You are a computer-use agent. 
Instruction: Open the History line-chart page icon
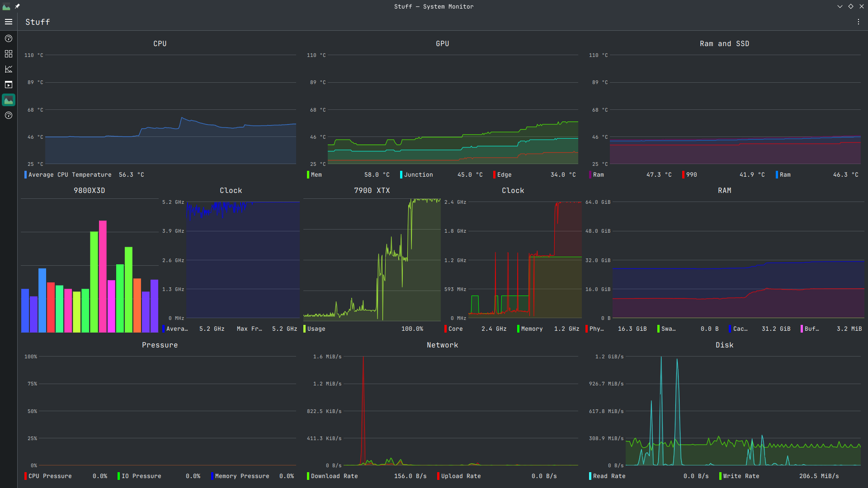(9, 69)
